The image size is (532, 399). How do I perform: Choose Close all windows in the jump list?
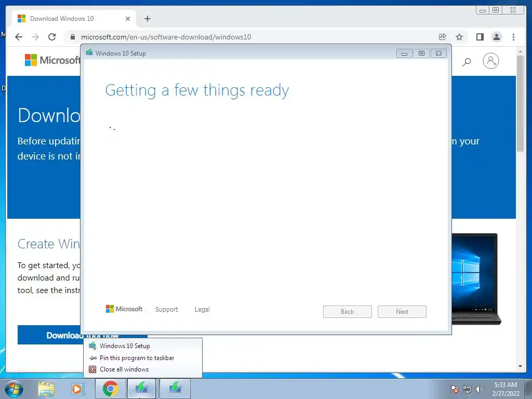143,369
